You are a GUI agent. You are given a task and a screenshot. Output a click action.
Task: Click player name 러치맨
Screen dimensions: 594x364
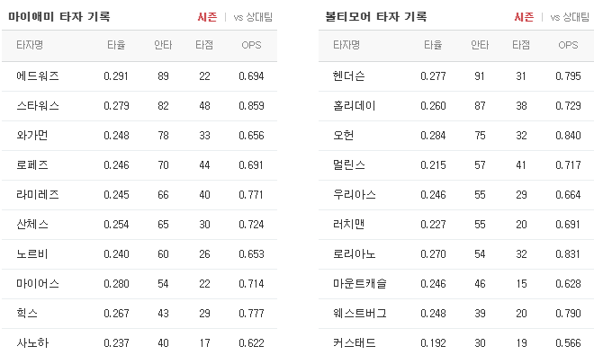(x=350, y=224)
